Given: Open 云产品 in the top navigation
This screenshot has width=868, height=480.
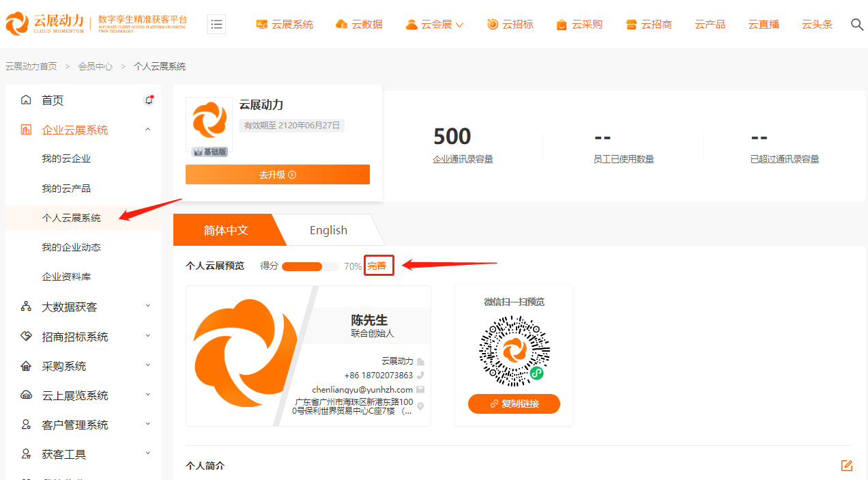Looking at the screenshot, I should click(710, 25).
